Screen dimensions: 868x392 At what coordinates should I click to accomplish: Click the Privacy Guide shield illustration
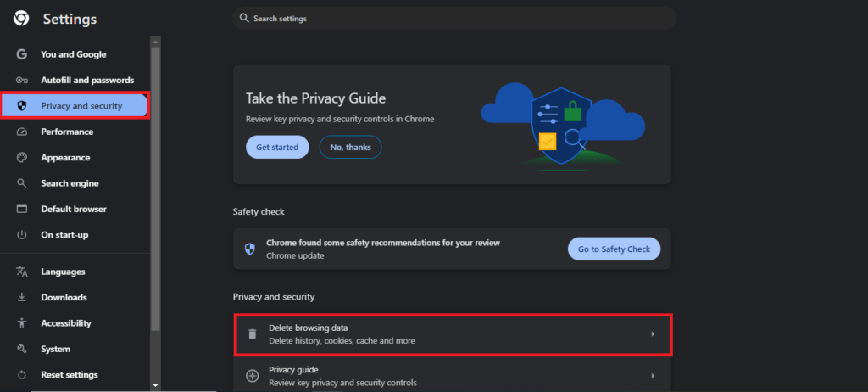pos(561,126)
